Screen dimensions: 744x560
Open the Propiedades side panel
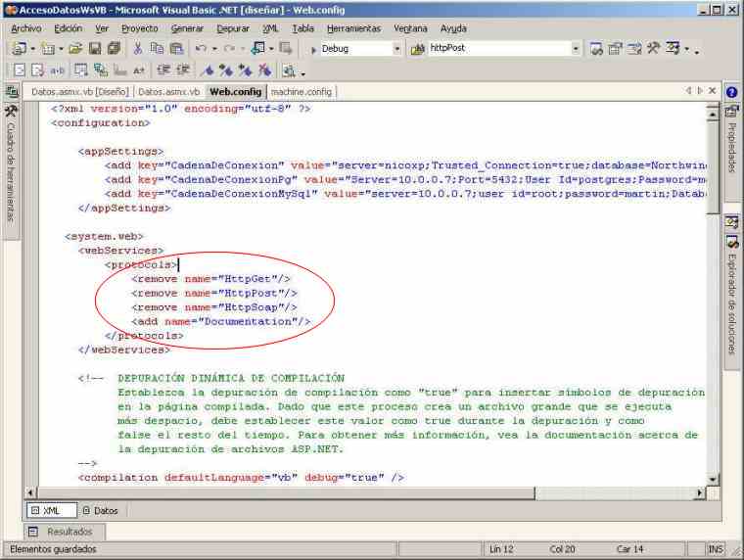[732, 151]
